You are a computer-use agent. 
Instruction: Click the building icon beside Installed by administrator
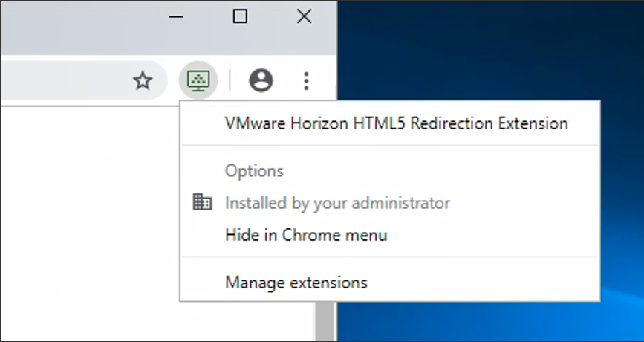click(202, 202)
